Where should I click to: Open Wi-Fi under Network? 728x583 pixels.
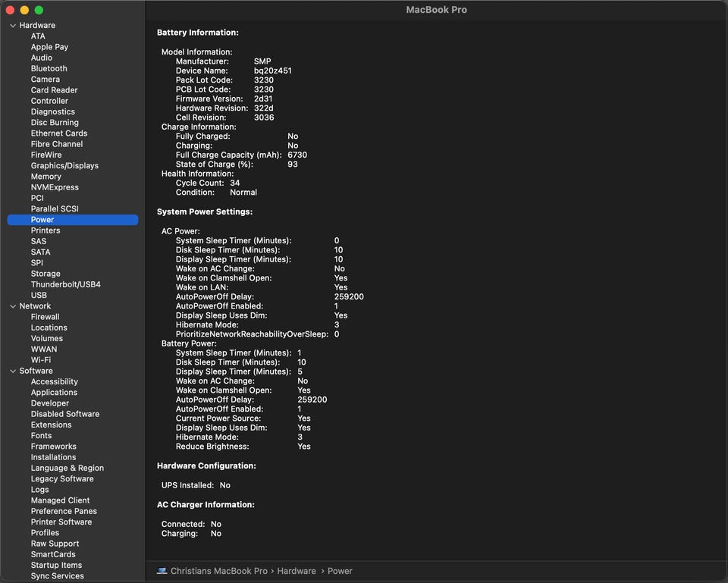click(41, 360)
